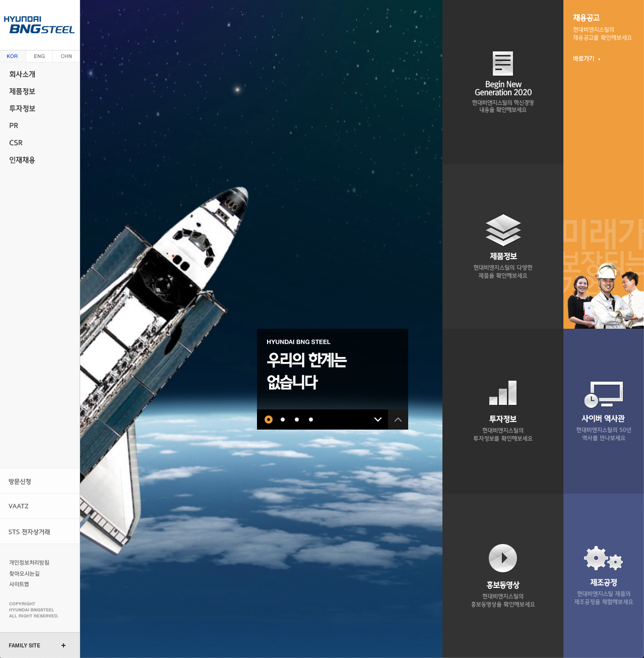This screenshot has width=644, height=658.
Task: Select the first orange slide indicator
Action: pos(269,420)
